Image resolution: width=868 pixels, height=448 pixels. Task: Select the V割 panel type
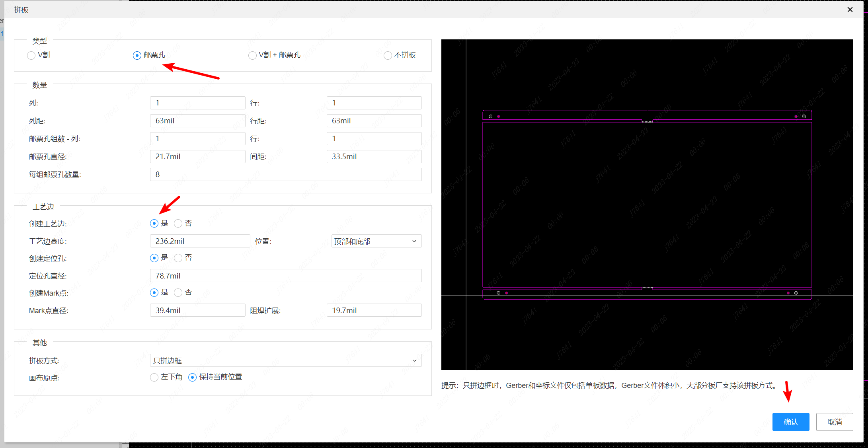click(31, 55)
